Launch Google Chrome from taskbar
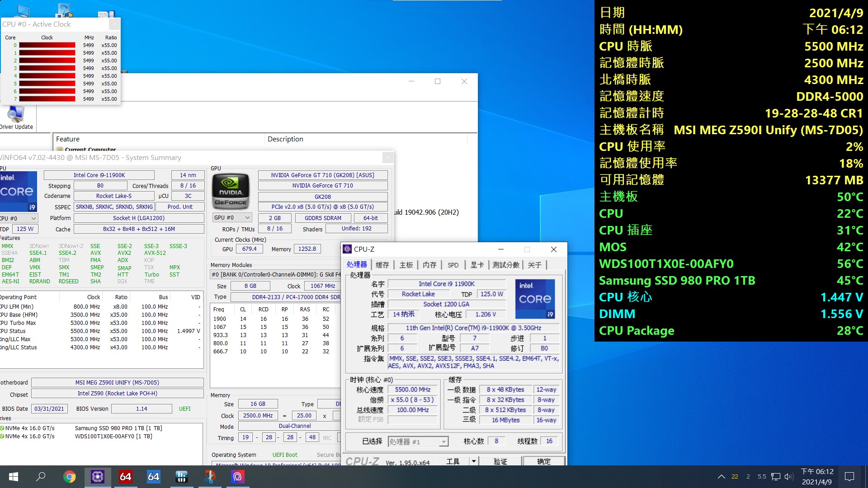This screenshot has width=868, height=488. 70,477
